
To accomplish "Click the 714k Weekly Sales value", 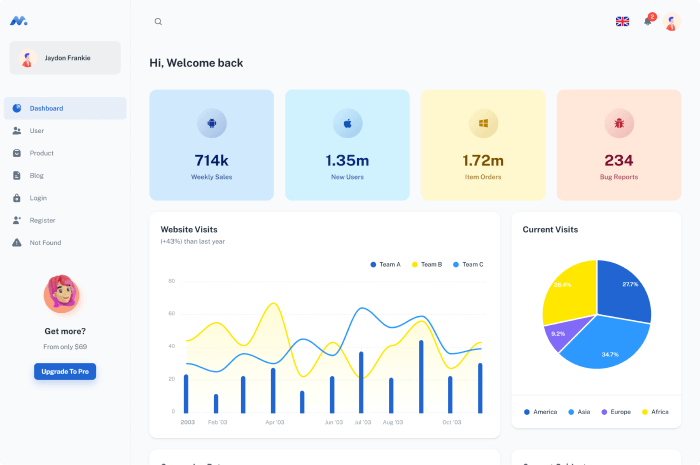I will [212, 160].
